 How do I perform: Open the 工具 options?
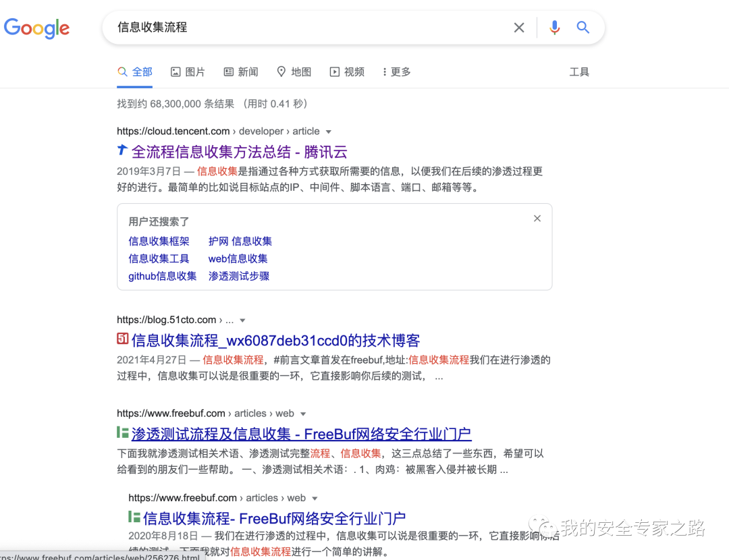pyautogui.click(x=579, y=72)
